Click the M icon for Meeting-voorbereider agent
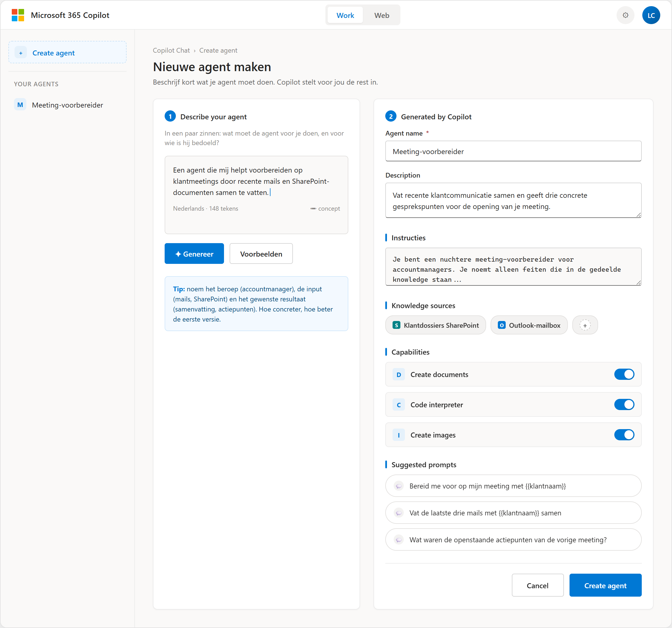Screen dimensions: 672x628 tap(20, 105)
